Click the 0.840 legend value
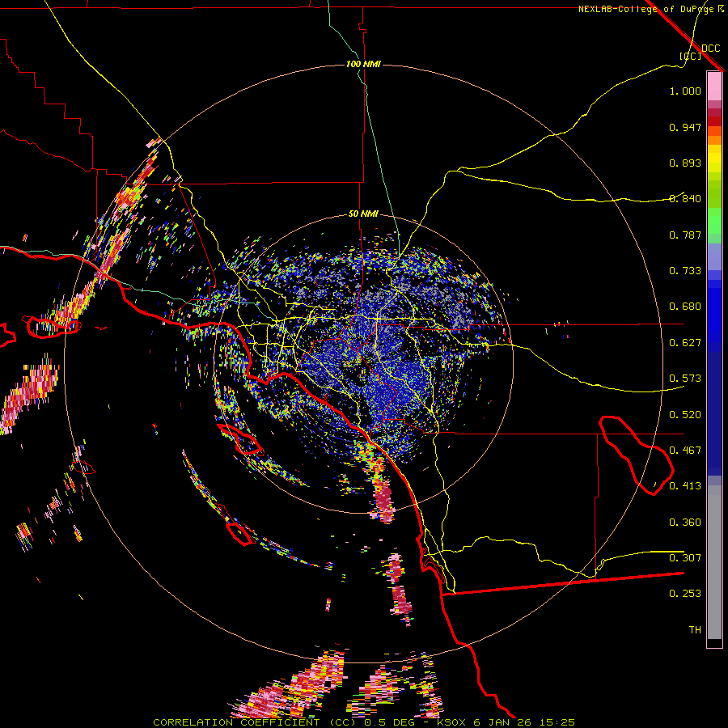The height and width of the screenshot is (728, 728). (685, 199)
